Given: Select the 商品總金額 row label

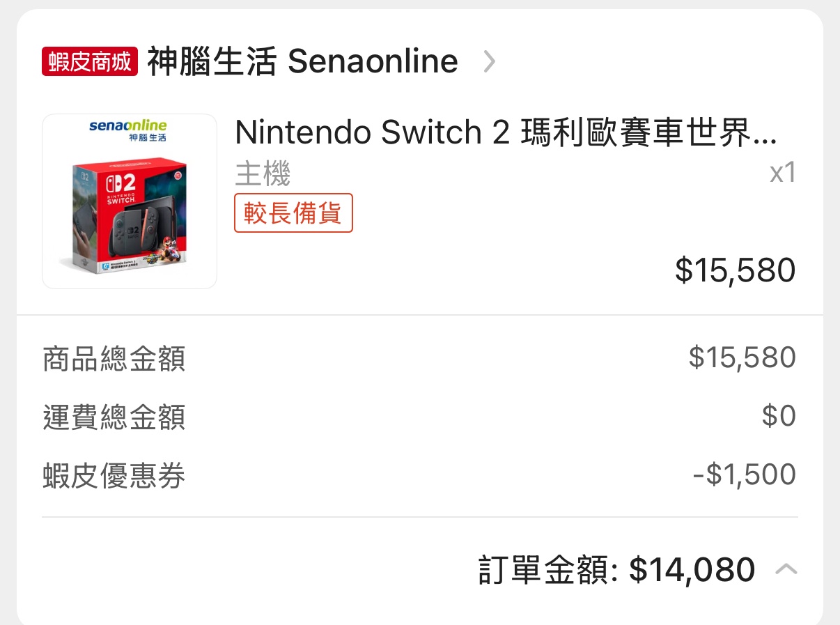Looking at the screenshot, I should coord(114,360).
